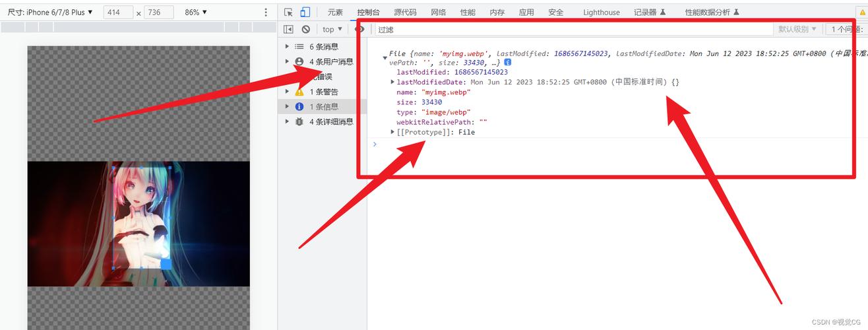Viewport: 868px width, 330px height.
Task: Select the 4 条详细消息 sidebar row
Action: 322,121
